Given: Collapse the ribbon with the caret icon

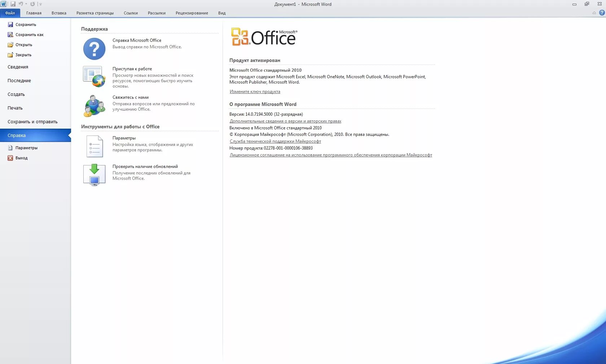Looking at the screenshot, I should click(x=594, y=13).
